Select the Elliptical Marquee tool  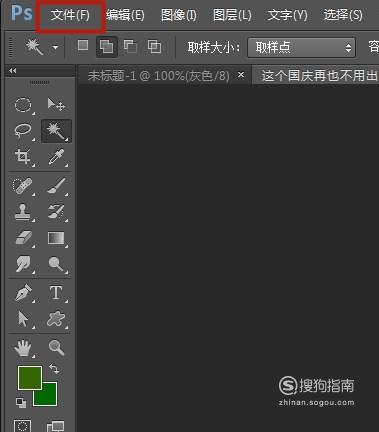(x=23, y=105)
